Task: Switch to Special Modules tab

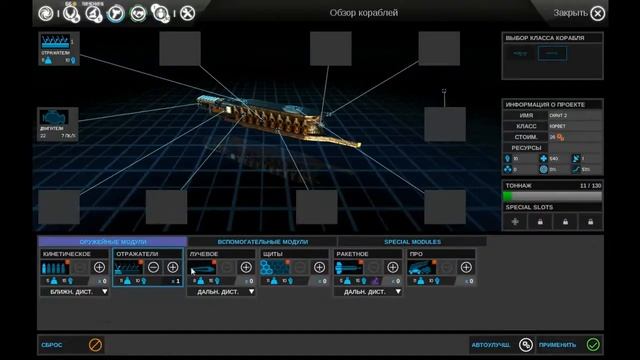Action: tap(412, 242)
